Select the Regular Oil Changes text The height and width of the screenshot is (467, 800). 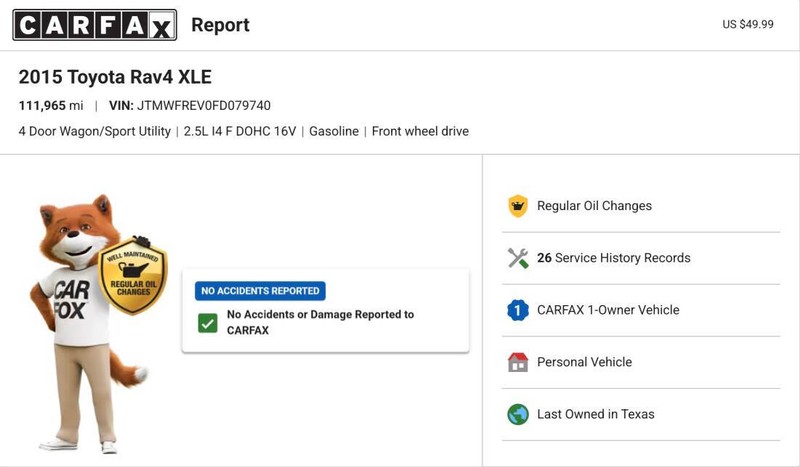click(594, 206)
